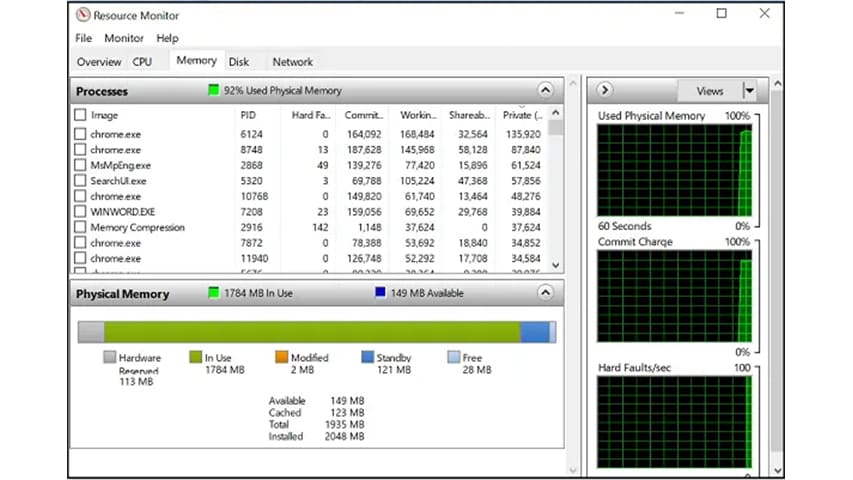This screenshot has height=480, width=853.
Task: Click the process list scrollbar thumb
Action: [555, 127]
